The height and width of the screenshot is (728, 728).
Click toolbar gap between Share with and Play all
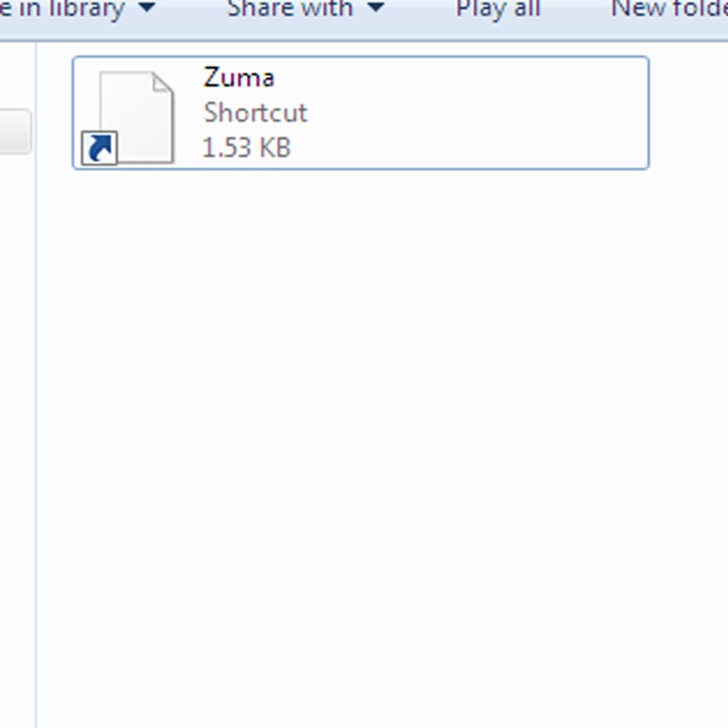(420, 9)
